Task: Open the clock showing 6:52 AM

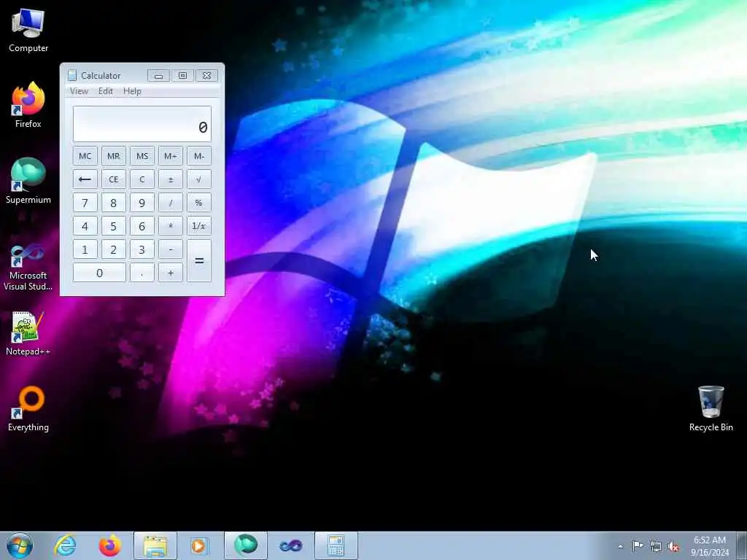Action: pos(710,545)
